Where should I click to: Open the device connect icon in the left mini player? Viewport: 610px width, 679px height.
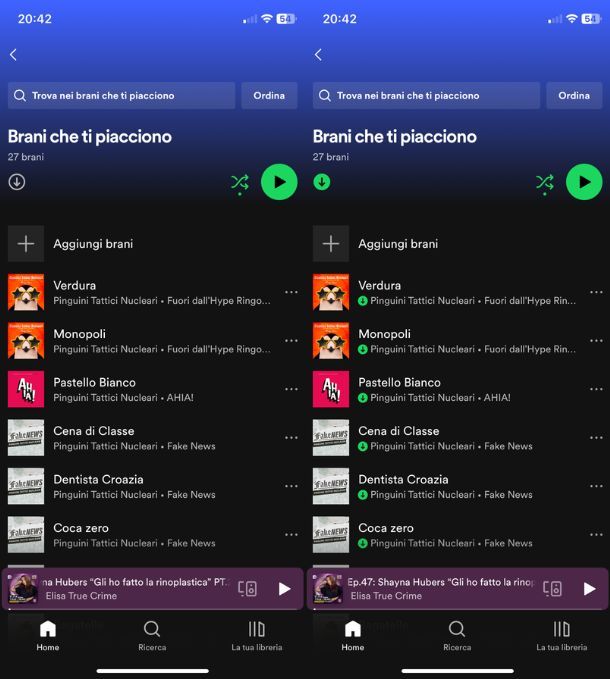pyautogui.click(x=248, y=588)
